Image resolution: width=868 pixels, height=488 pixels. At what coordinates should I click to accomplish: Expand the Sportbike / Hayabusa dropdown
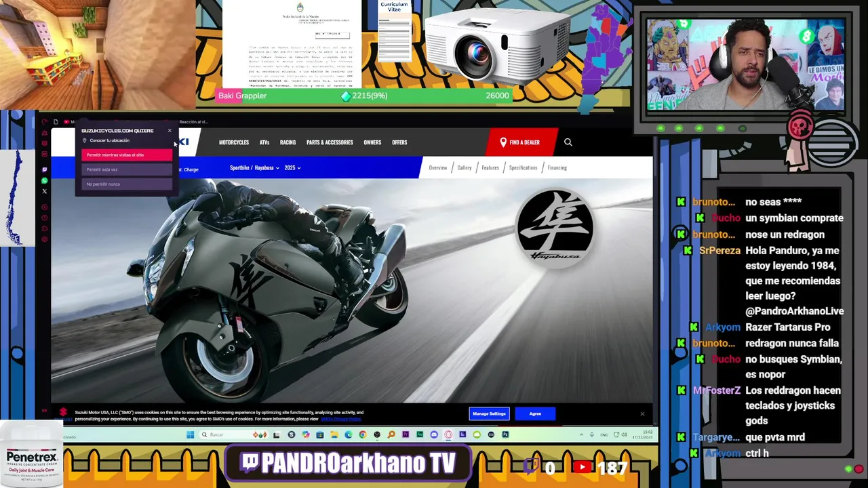pyautogui.click(x=254, y=168)
